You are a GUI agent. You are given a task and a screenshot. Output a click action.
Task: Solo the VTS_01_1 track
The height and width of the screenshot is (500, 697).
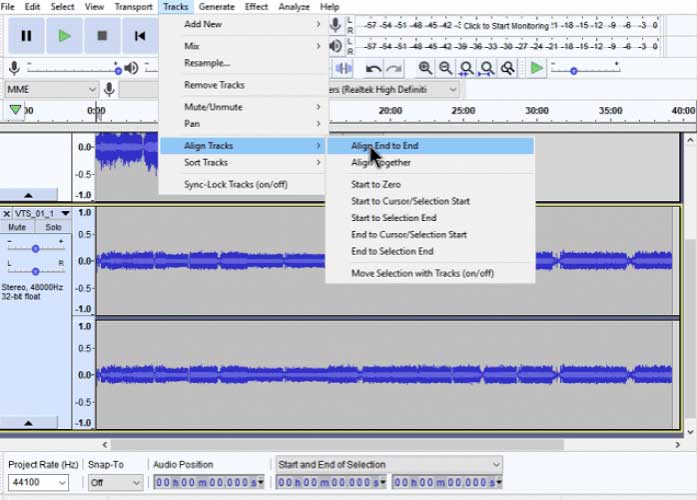pyautogui.click(x=53, y=228)
